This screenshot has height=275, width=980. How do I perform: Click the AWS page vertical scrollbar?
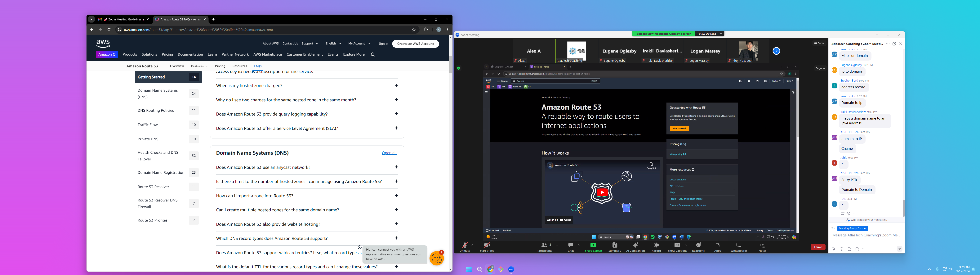click(450, 65)
